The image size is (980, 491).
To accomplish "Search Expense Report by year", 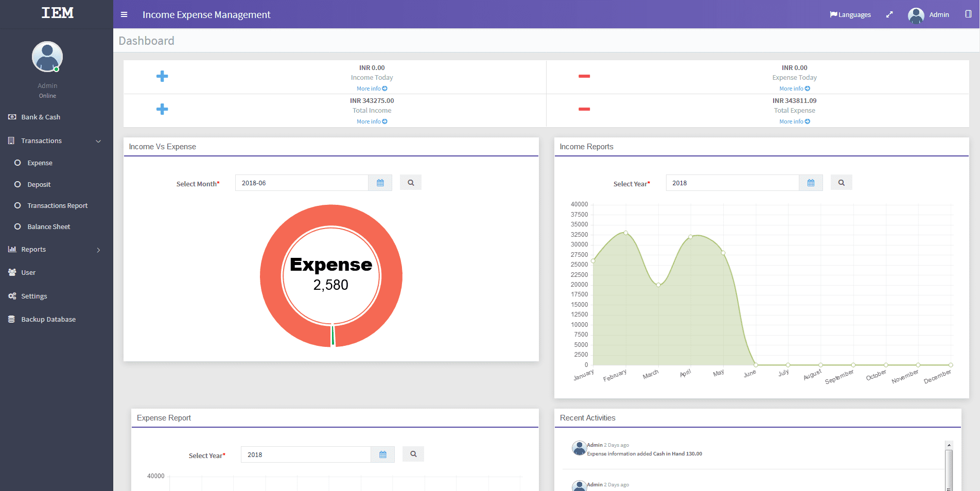I will click(413, 454).
